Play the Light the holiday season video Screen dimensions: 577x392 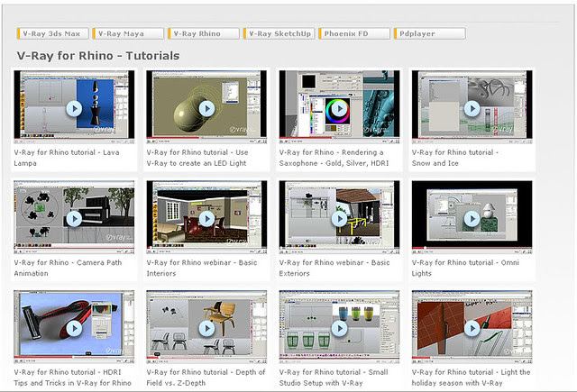pos(472,328)
